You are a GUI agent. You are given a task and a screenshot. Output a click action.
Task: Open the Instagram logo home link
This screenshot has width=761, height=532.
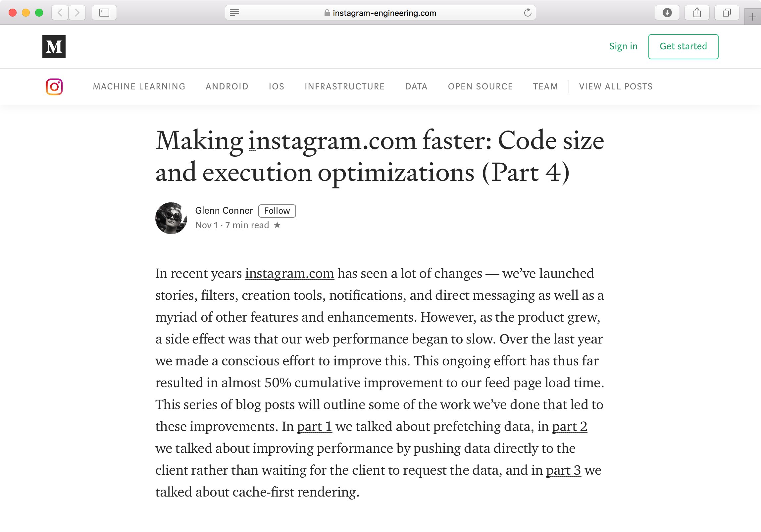tap(54, 87)
